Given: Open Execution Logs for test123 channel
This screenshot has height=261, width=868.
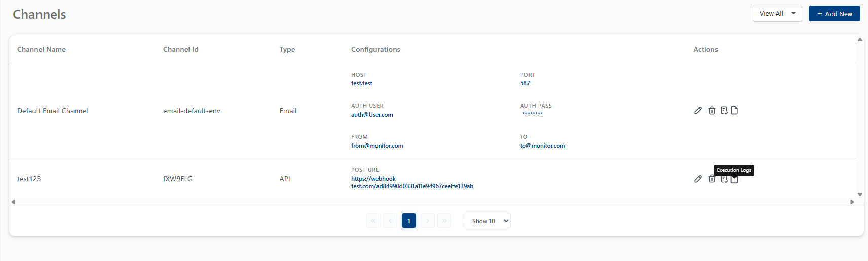Looking at the screenshot, I should point(734,180).
